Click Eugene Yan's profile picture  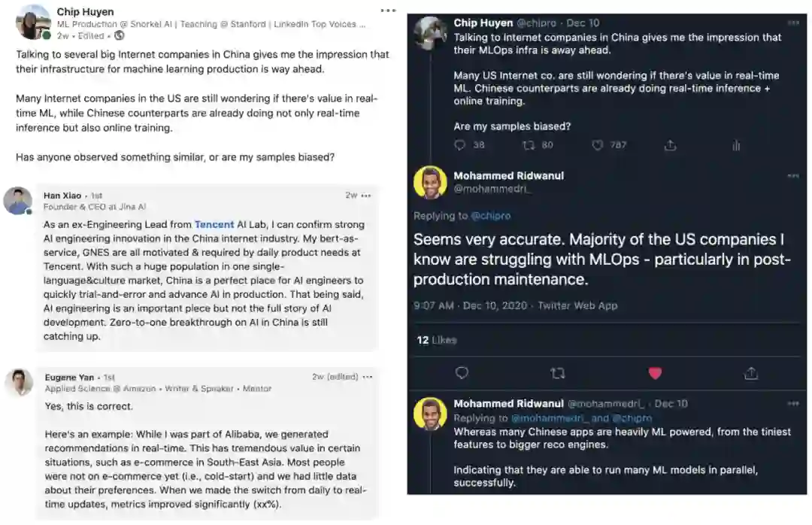(x=19, y=382)
